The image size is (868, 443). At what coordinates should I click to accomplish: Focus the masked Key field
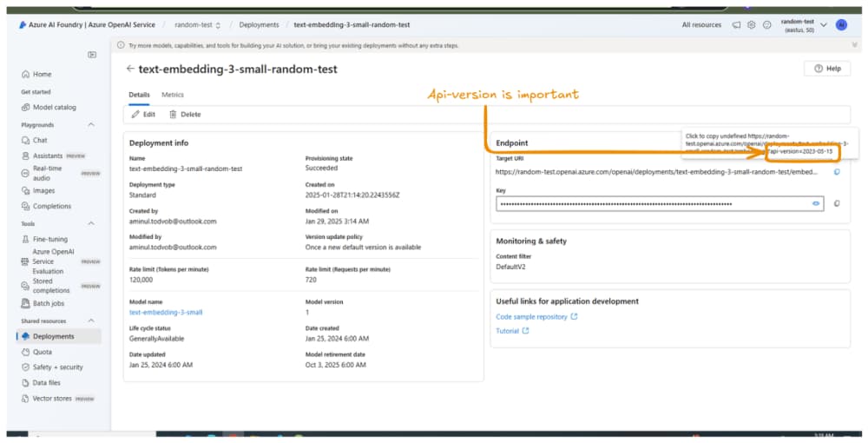pyautogui.click(x=660, y=204)
